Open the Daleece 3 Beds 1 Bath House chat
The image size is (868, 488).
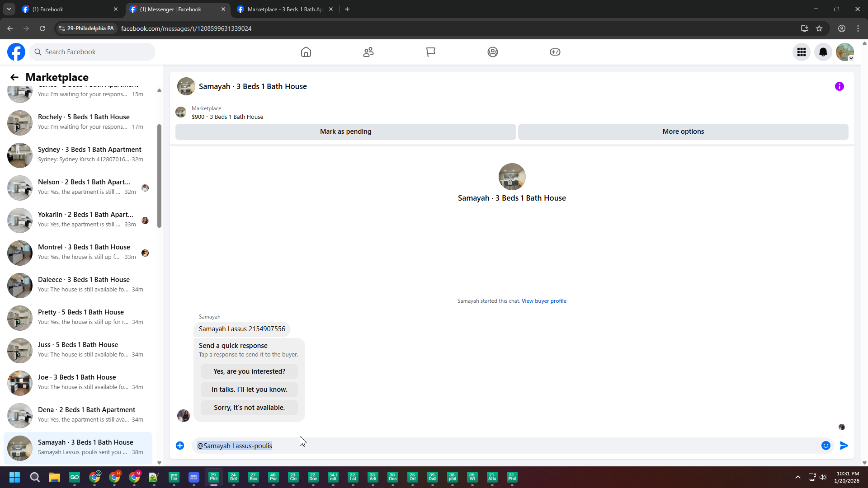click(78, 285)
